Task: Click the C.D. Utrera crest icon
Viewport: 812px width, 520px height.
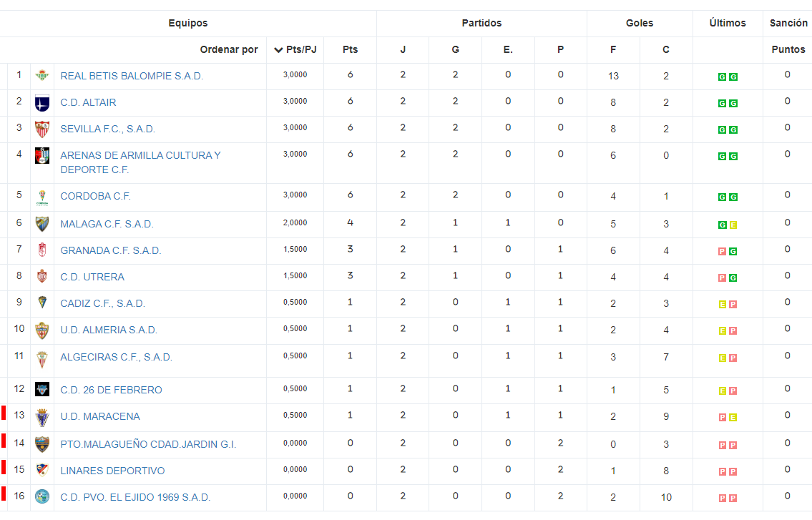Action: point(42,277)
